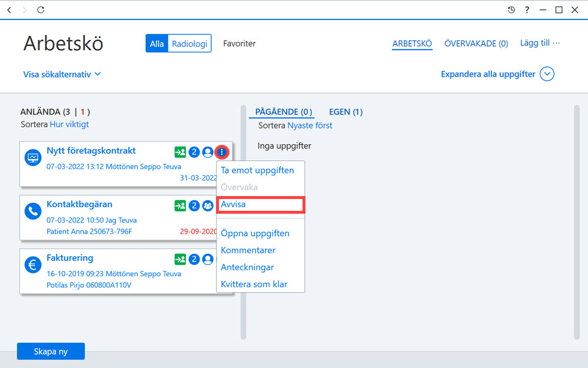Expand Visa sökalternativ search options

pyautogui.click(x=62, y=74)
